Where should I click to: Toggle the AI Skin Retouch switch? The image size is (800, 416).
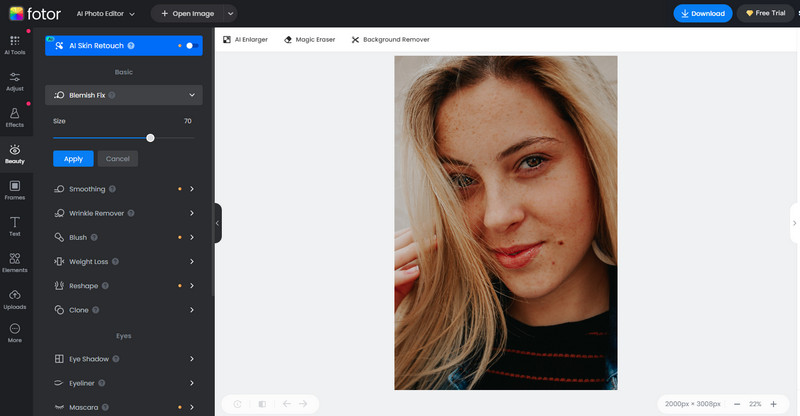pos(190,46)
